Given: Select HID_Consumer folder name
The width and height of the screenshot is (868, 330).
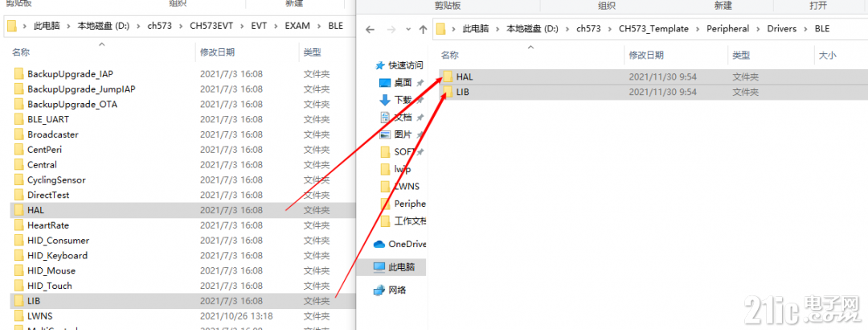Looking at the screenshot, I should [58, 241].
